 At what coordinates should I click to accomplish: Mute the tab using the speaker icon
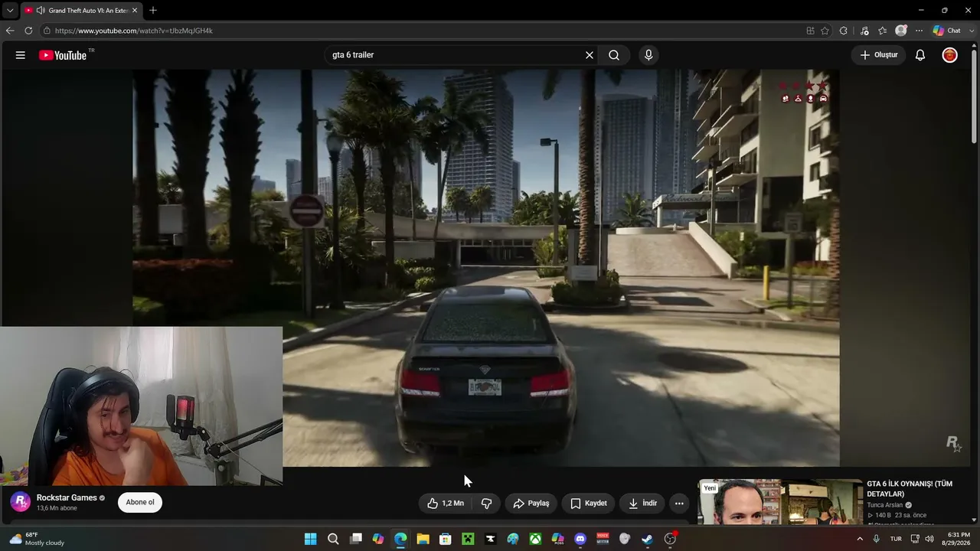(40, 11)
